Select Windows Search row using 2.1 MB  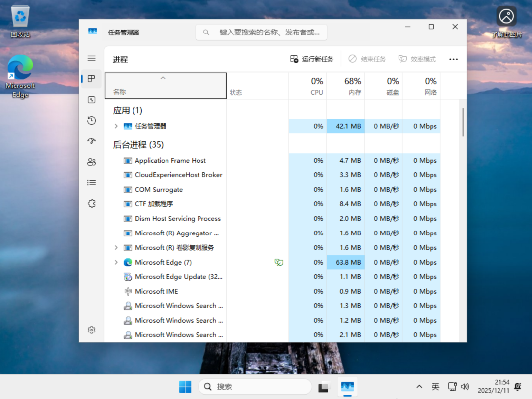(273, 335)
